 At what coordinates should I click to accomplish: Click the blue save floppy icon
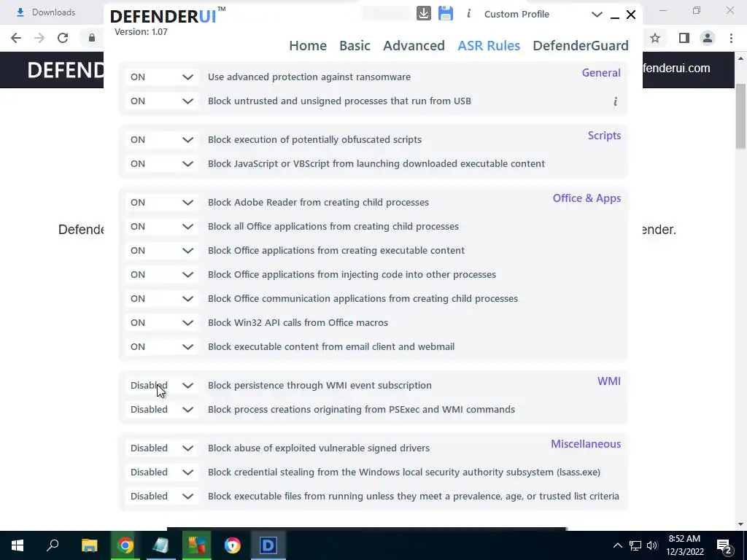pos(446,13)
